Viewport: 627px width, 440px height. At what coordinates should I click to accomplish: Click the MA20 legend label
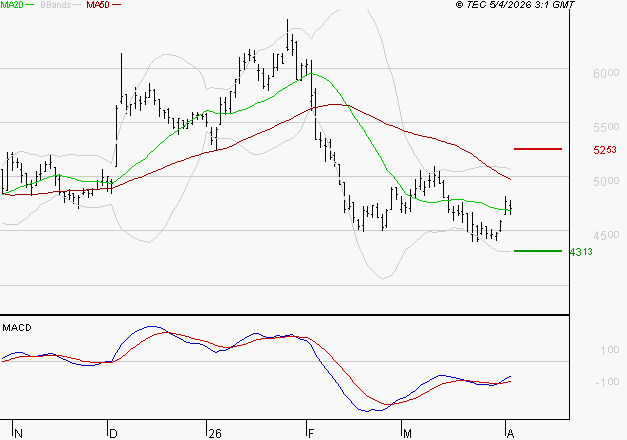(12, 5)
